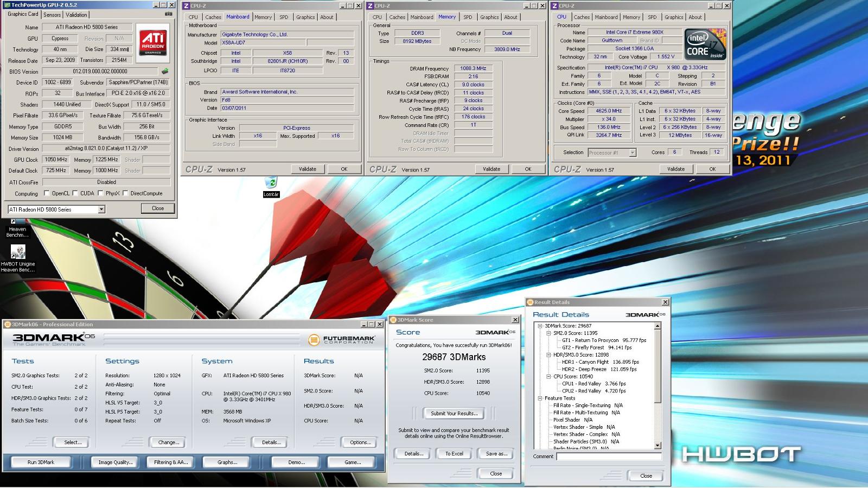868x488 pixels.
Task: Click the Submit Your Results button
Action: pos(454,414)
